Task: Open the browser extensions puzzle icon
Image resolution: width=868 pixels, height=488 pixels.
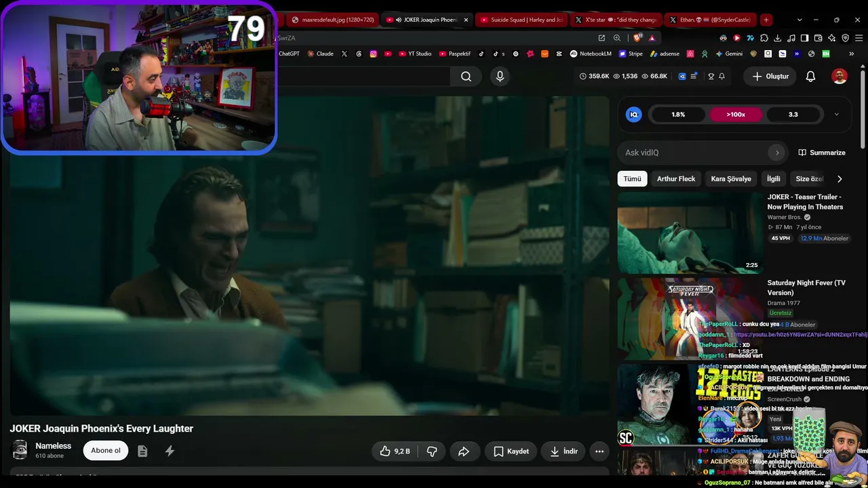Action: coord(764,38)
